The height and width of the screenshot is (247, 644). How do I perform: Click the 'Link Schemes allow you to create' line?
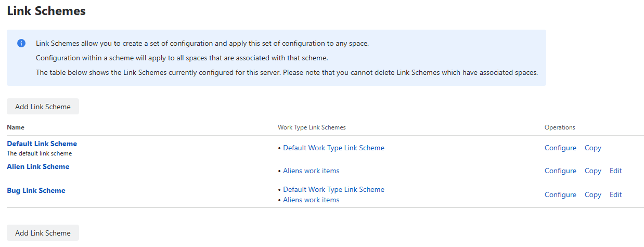click(x=202, y=43)
